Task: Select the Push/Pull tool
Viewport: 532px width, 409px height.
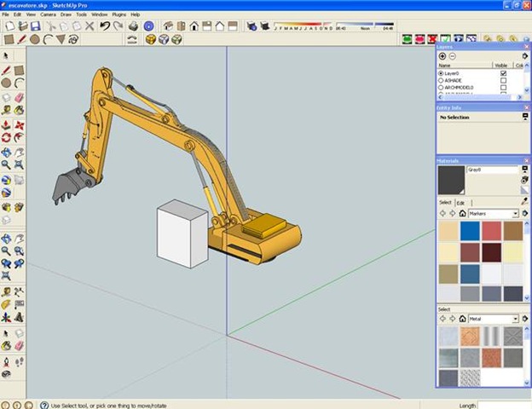Action: pyautogui.click(x=6, y=125)
